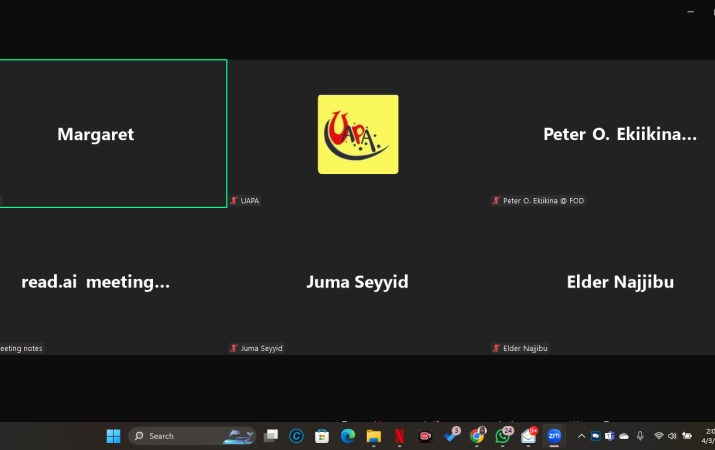Click muted mic icon beside Peter O. Ekiikina label

pos(496,201)
